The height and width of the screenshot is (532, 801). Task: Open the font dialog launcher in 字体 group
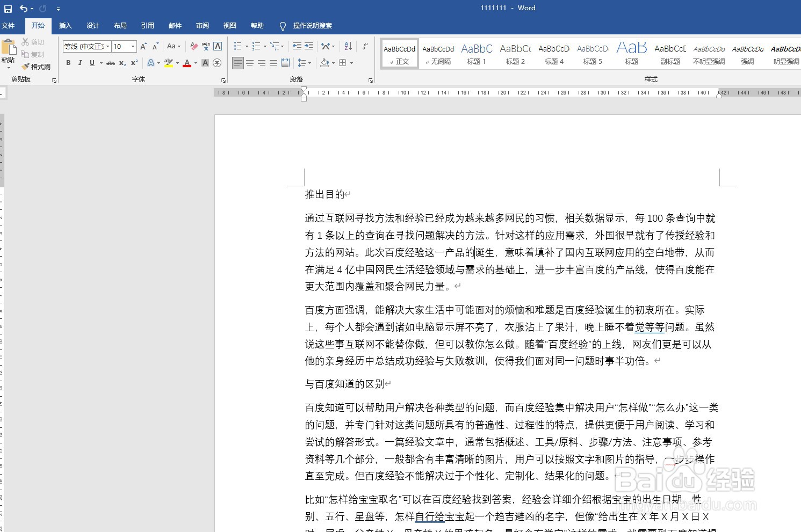coord(223,81)
